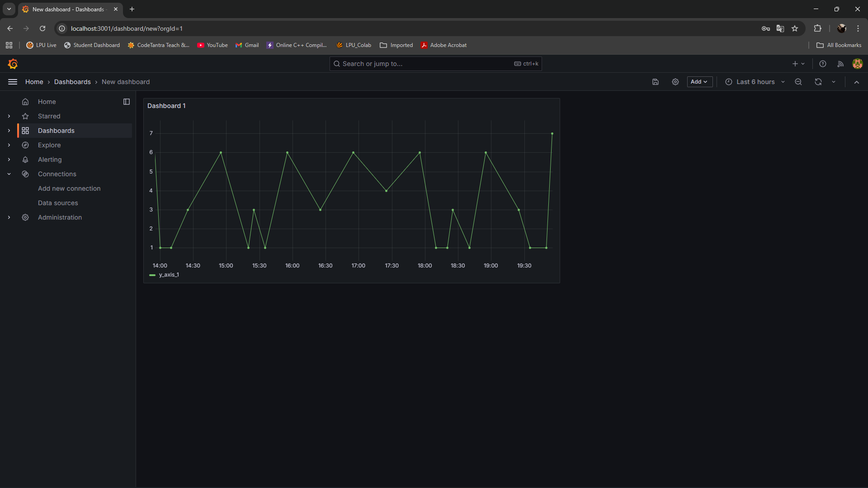Click the zoom out time range icon
Screen dimensions: 868x488
798,82
